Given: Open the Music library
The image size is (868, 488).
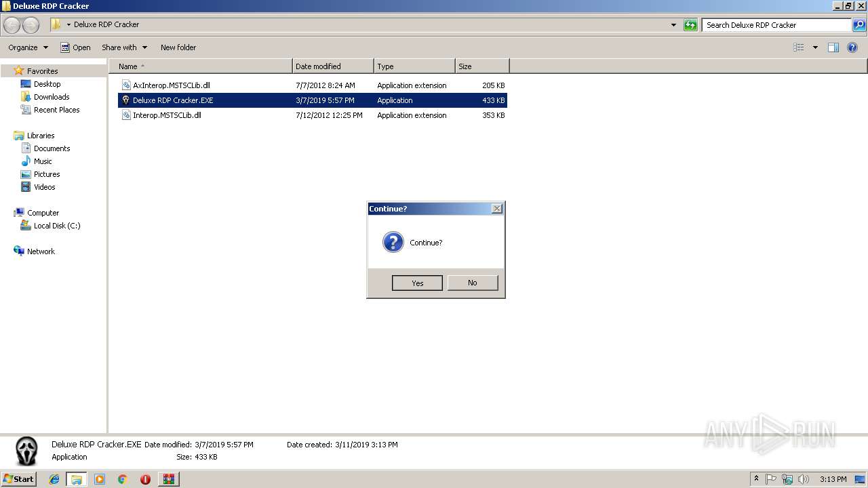Looking at the screenshot, I should point(43,161).
